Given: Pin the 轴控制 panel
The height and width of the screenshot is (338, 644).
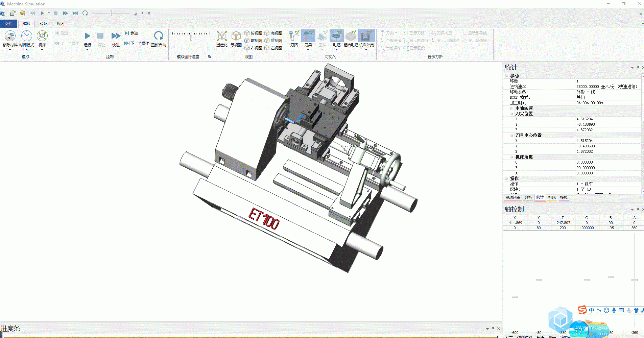Looking at the screenshot, I should (x=638, y=209).
